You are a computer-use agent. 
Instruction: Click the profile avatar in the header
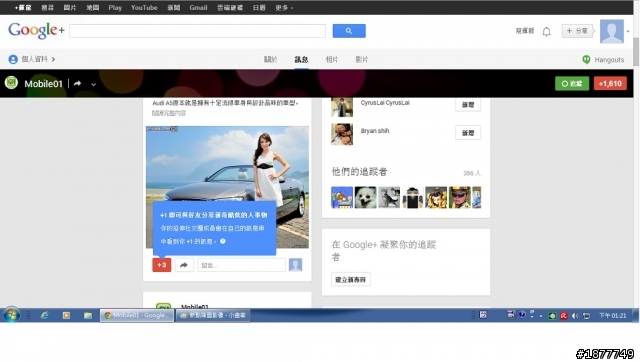611,31
